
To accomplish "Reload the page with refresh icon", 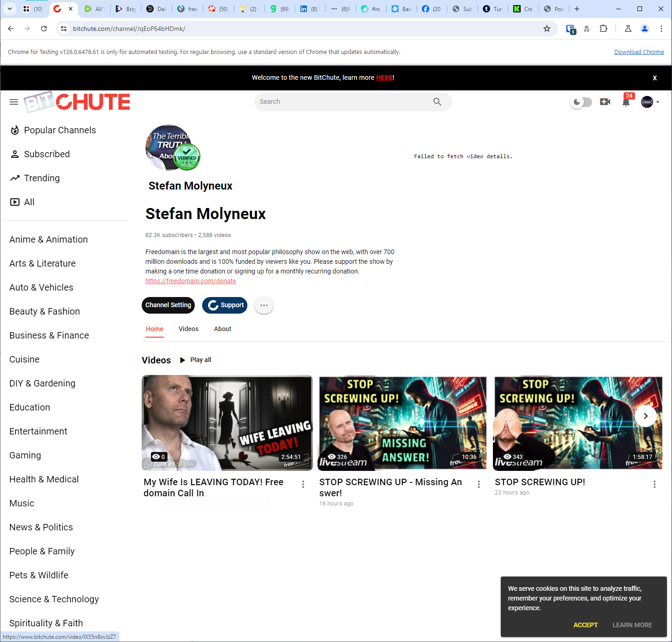I will [x=44, y=29].
